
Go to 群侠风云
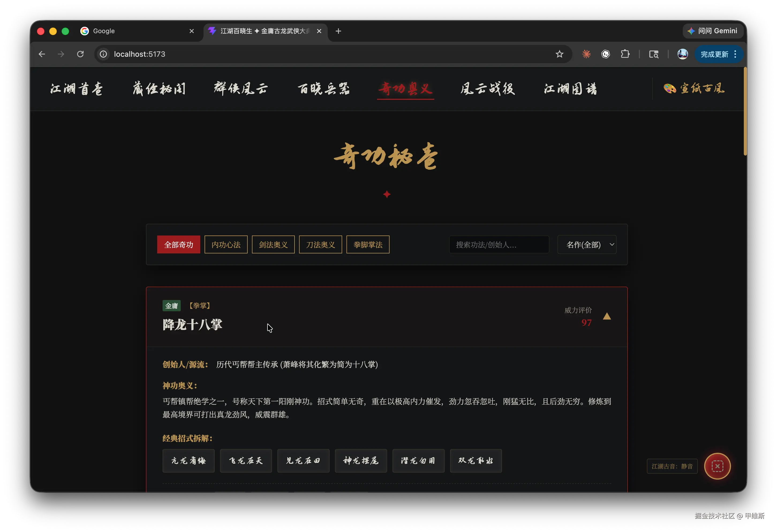pyautogui.click(x=241, y=89)
